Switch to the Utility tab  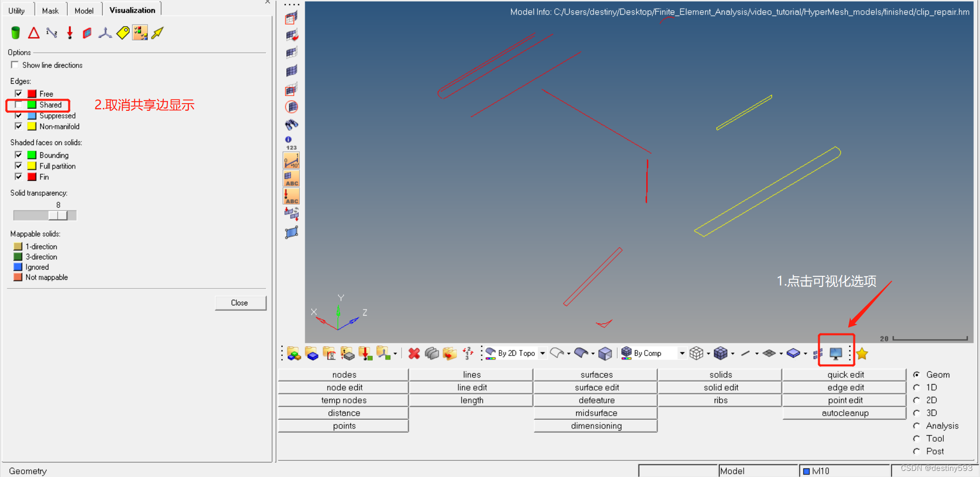pos(16,10)
